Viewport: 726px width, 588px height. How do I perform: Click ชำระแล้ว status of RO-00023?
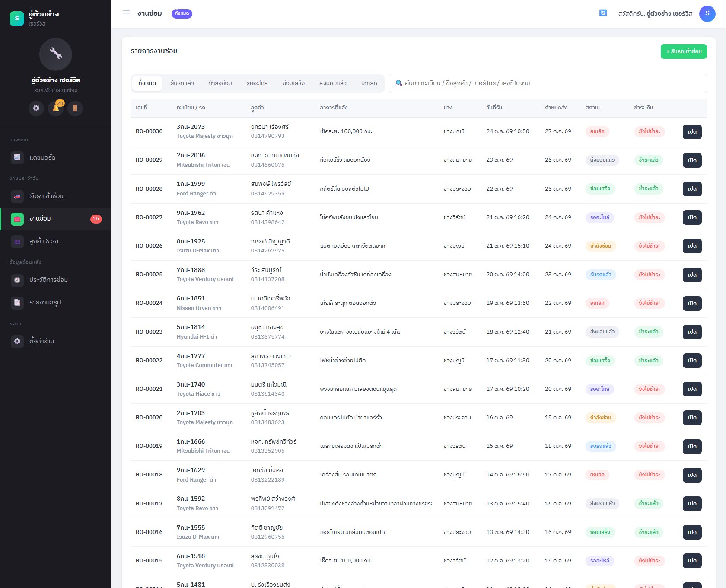click(649, 332)
